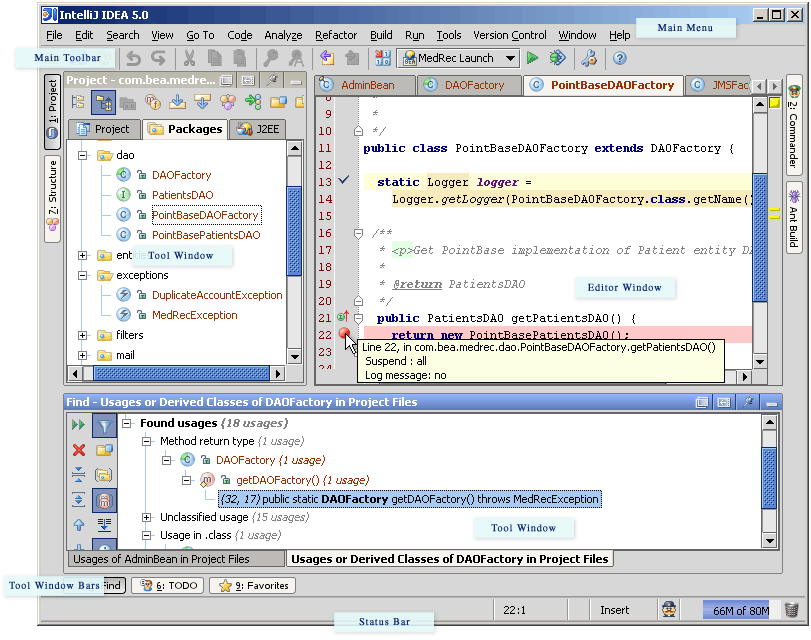Switch to the AdminBean editor tab
This screenshot has height=640, width=811.
pyautogui.click(x=366, y=85)
